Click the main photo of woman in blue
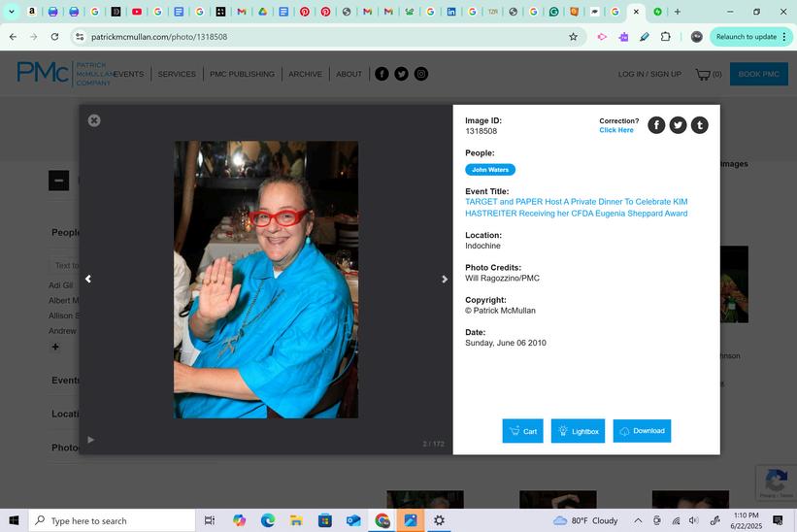This screenshot has height=532, width=797. pos(266,280)
